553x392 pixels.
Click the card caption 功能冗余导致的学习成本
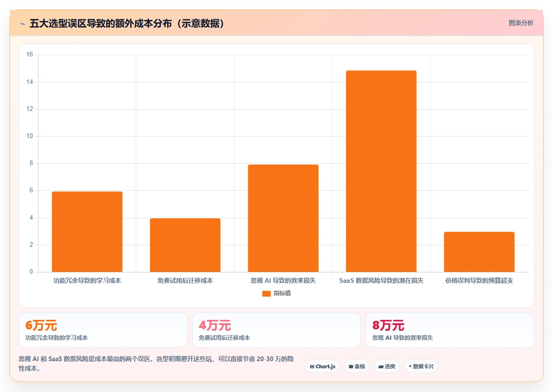pyautogui.click(x=56, y=338)
